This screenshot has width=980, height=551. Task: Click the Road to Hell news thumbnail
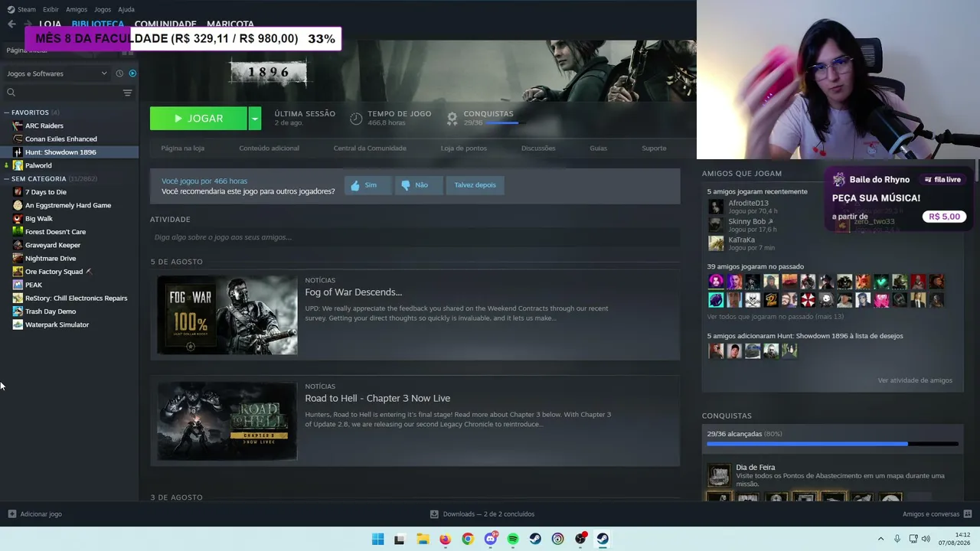click(x=227, y=422)
